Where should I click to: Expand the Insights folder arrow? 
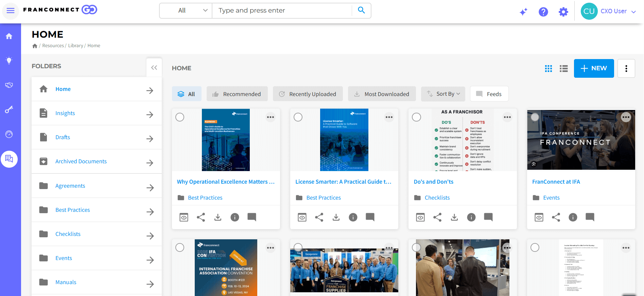pyautogui.click(x=150, y=115)
